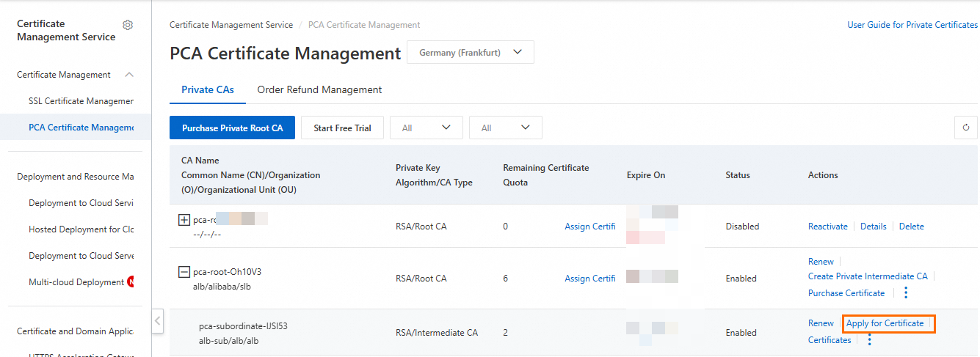Click the Start Free Trial button
The image size is (980, 357).
pyautogui.click(x=342, y=128)
